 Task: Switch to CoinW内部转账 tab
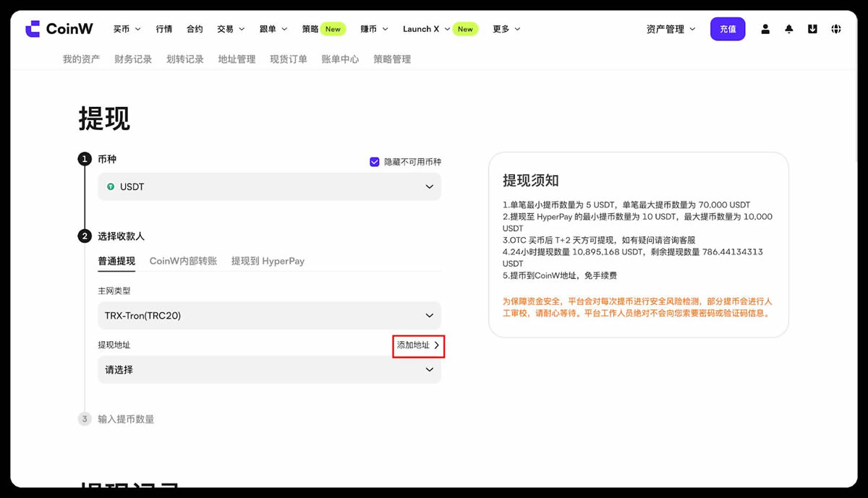(184, 261)
